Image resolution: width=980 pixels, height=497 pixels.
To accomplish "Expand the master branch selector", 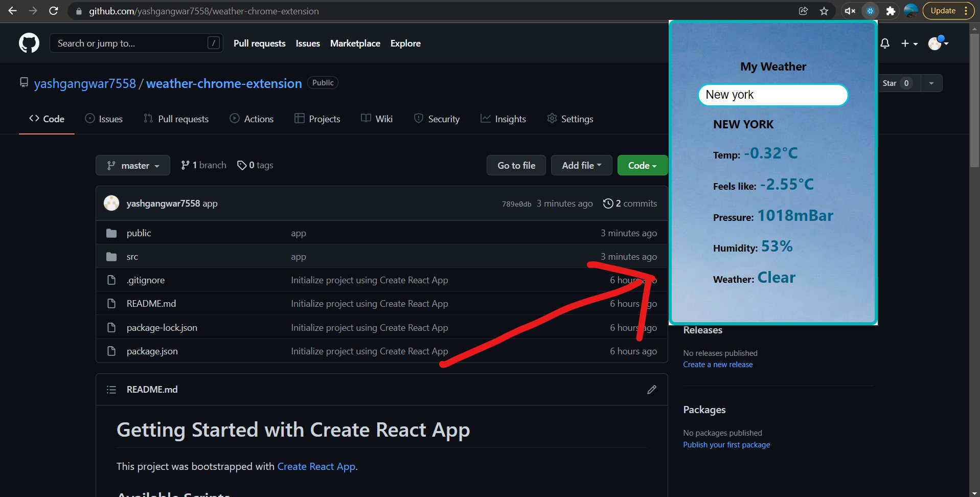I will coord(133,165).
